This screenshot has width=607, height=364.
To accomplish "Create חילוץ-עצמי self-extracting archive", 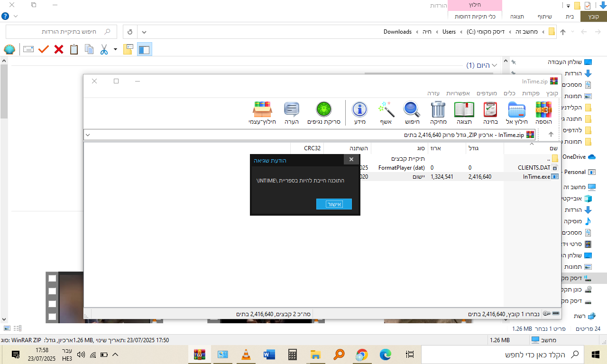I will tap(262, 114).
